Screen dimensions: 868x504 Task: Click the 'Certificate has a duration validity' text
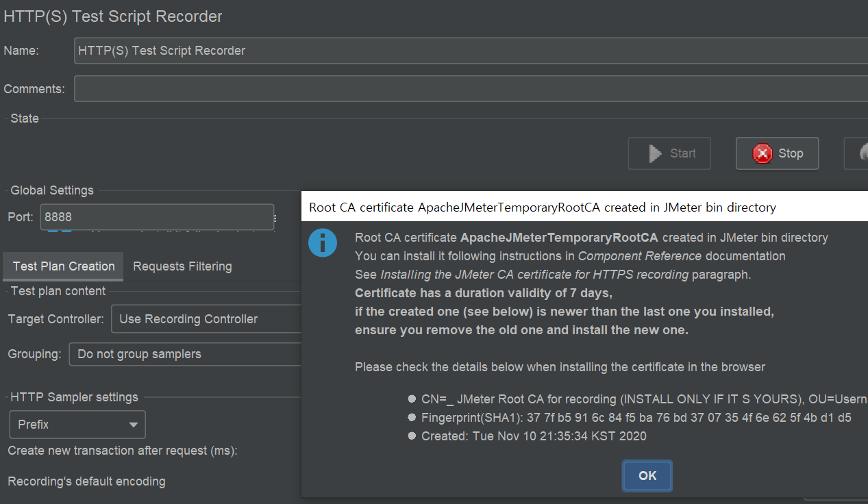point(484,293)
